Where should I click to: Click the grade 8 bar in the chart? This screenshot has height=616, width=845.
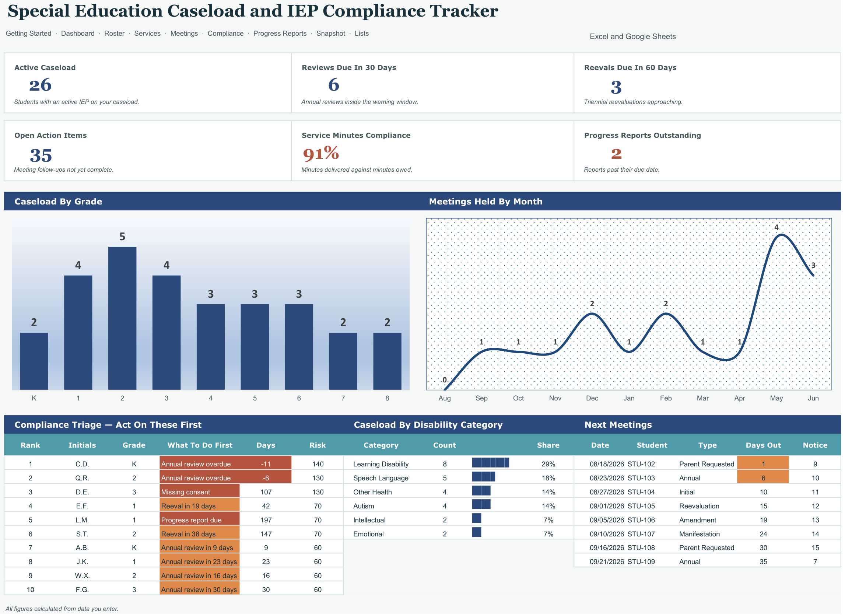[x=388, y=362]
